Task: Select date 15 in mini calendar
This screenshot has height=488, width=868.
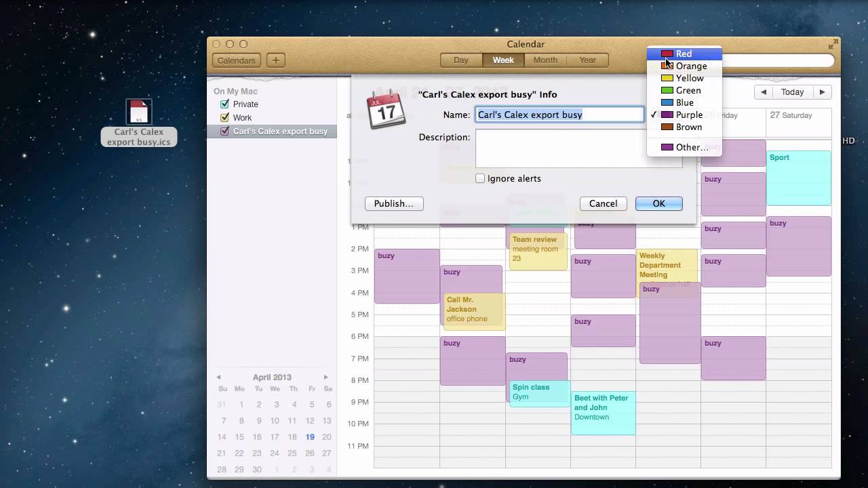Action: click(x=239, y=437)
